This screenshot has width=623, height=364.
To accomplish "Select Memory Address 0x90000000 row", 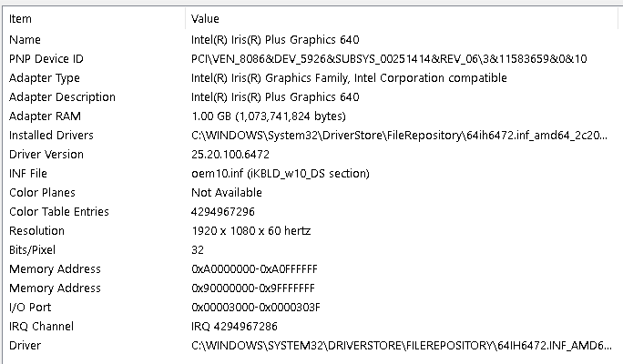I will [311, 288].
